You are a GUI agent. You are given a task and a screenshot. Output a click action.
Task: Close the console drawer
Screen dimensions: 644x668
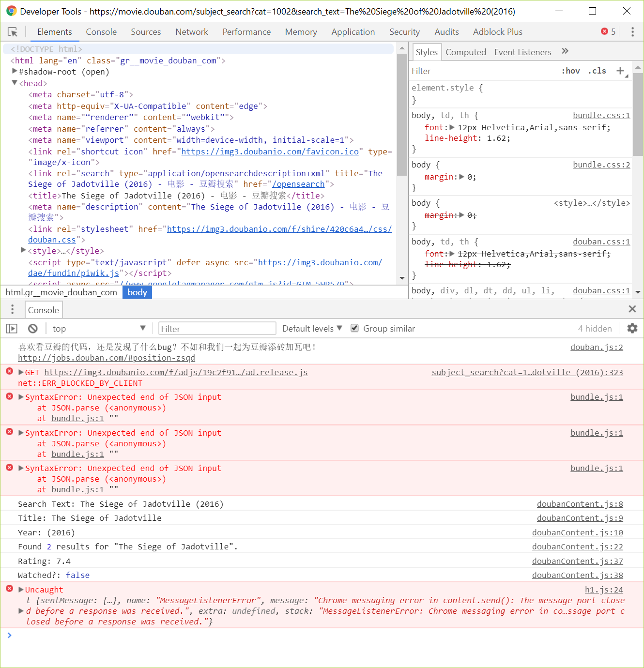(x=632, y=309)
